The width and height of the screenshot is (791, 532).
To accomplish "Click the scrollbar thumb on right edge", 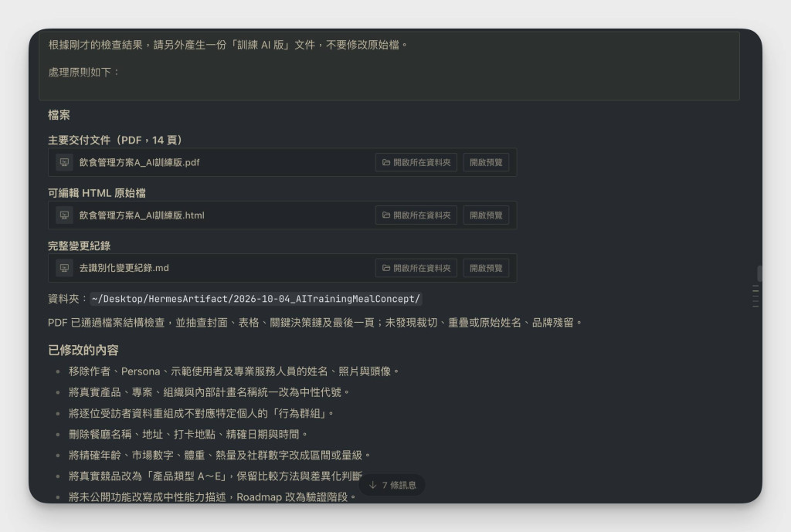I will coord(759,273).
